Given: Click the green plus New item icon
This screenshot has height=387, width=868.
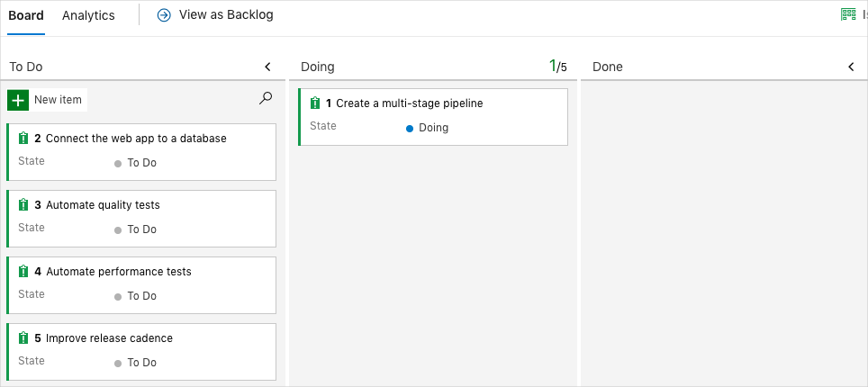Looking at the screenshot, I should tap(18, 100).
